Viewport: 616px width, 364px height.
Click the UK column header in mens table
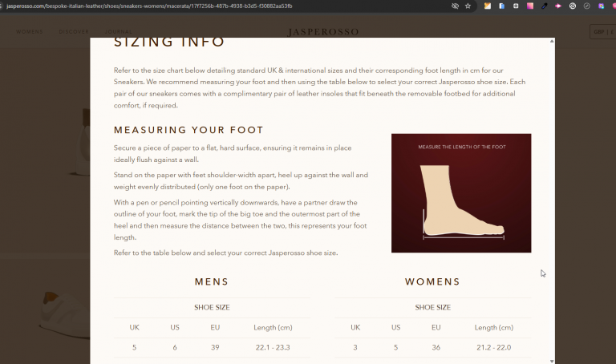135,327
